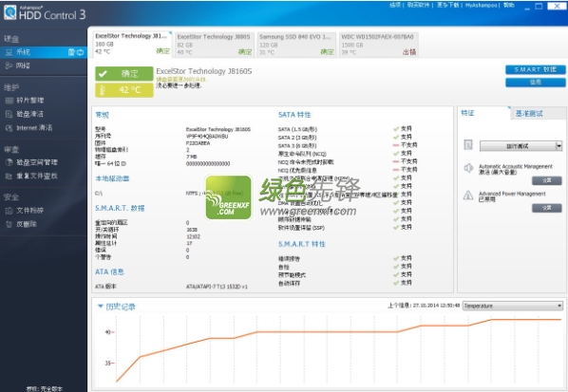
Task: Open the 帮助 menu
Action: pyautogui.click(x=508, y=5)
